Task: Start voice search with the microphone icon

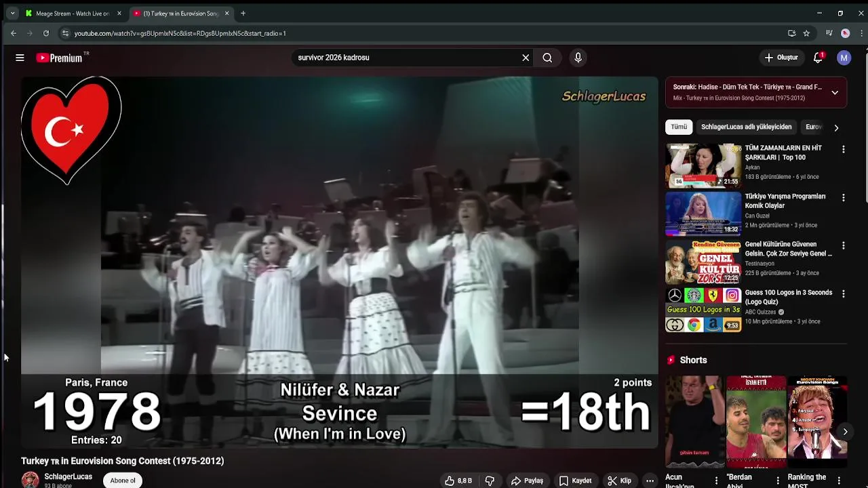Action: point(578,58)
